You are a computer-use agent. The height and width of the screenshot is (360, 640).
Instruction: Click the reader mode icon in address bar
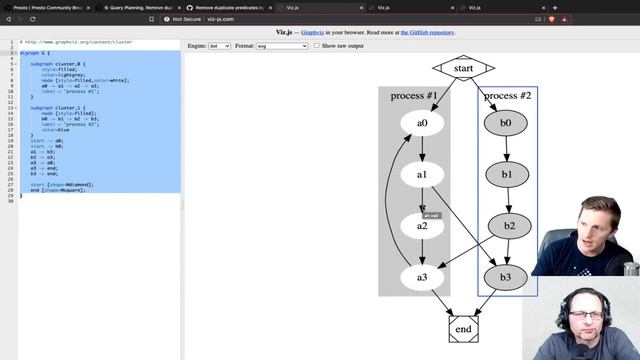click(538, 19)
